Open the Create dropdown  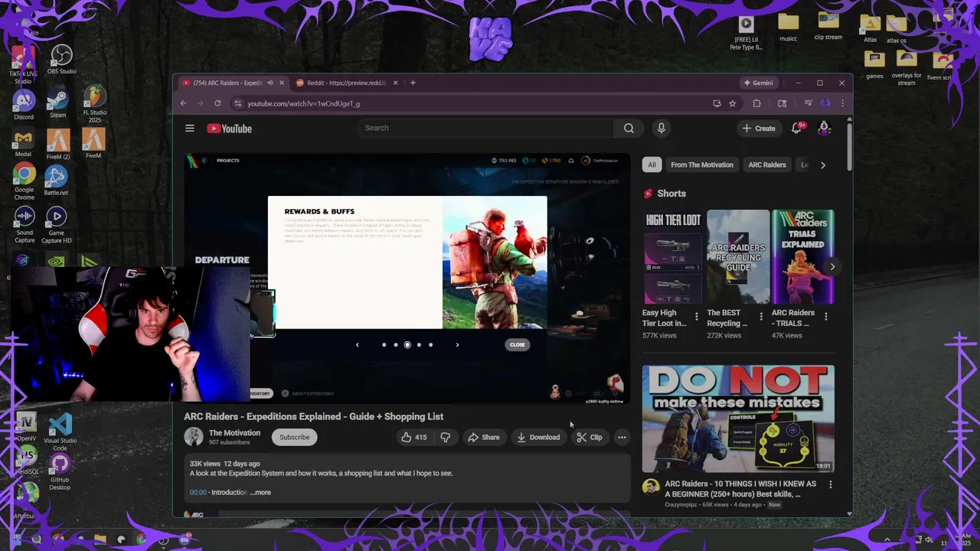pyautogui.click(x=759, y=129)
